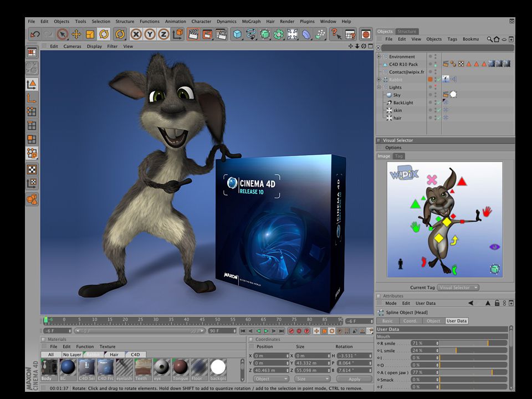Click the R smile value stepper arrows
The width and height of the screenshot is (532, 399).
coord(437,344)
